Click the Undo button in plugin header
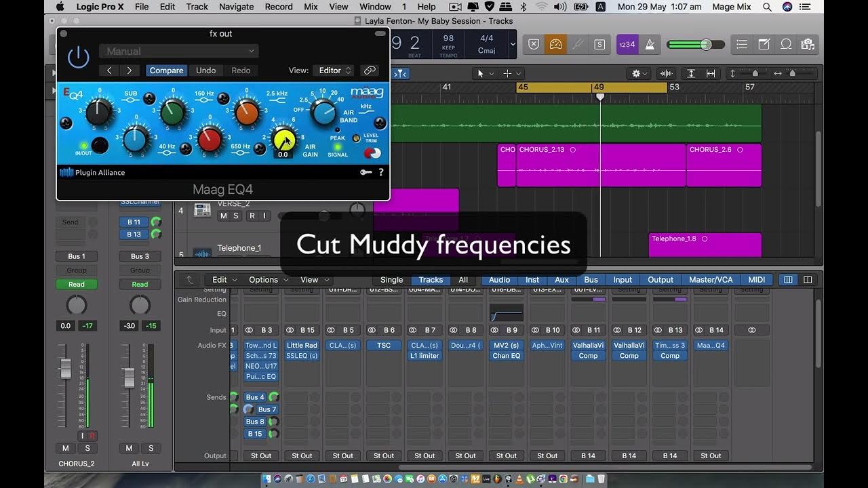 [206, 70]
